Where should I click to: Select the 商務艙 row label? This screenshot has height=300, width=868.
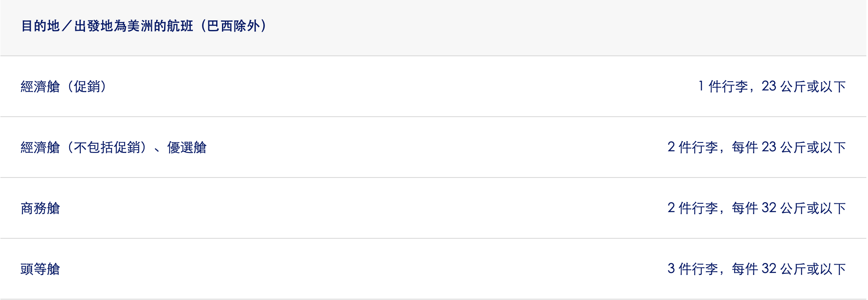tap(40, 208)
